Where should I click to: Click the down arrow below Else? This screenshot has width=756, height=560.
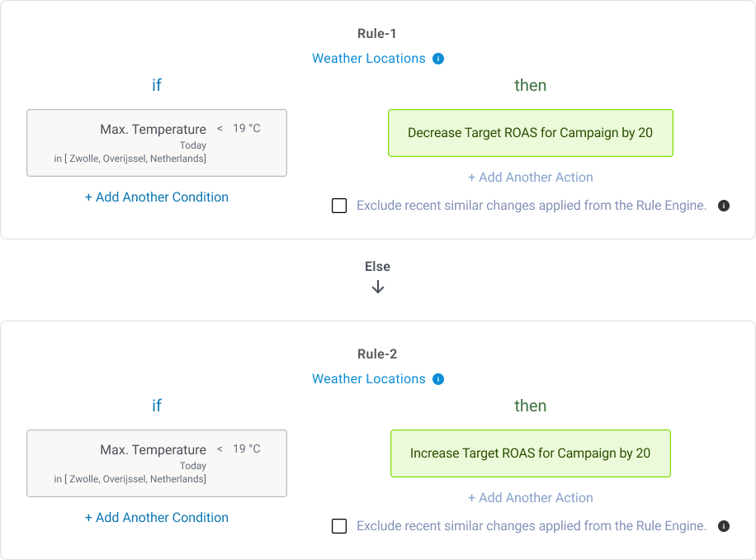tap(378, 287)
